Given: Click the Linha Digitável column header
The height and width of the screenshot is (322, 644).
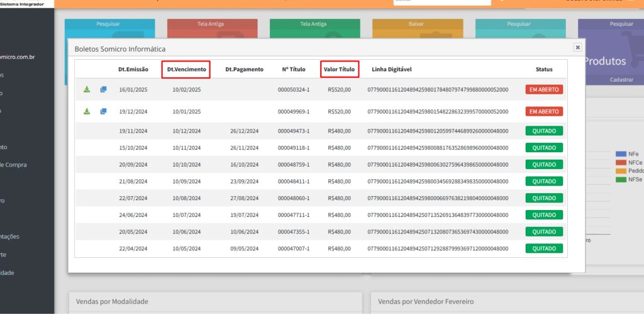Looking at the screenshot, I should click(x=391, y=69).
